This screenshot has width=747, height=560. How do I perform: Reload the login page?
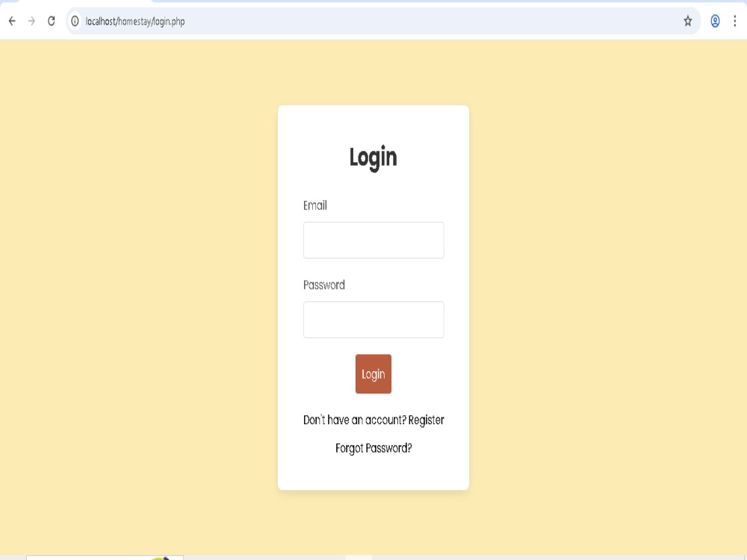tap(52, 21)
